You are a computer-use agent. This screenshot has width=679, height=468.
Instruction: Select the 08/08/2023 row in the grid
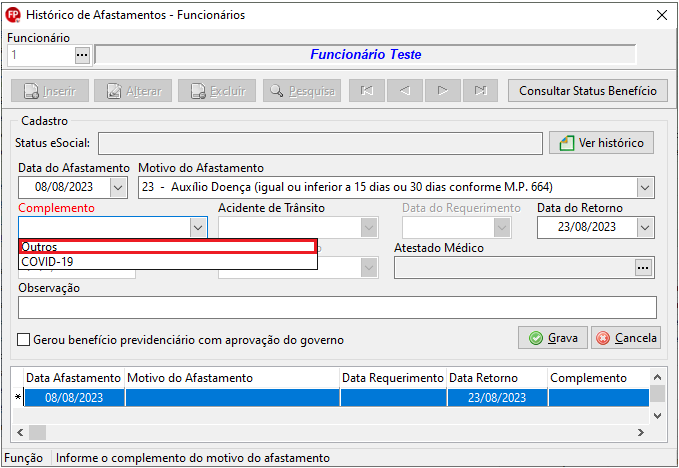(74, 397)
